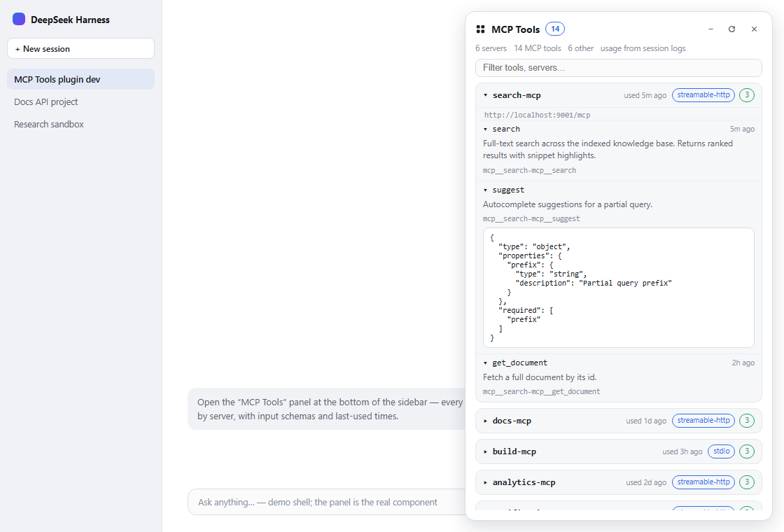The height and width of the screenshot is (532, 784).
Task: Expand the analytics-mcp server
Action: coord(485,482)
